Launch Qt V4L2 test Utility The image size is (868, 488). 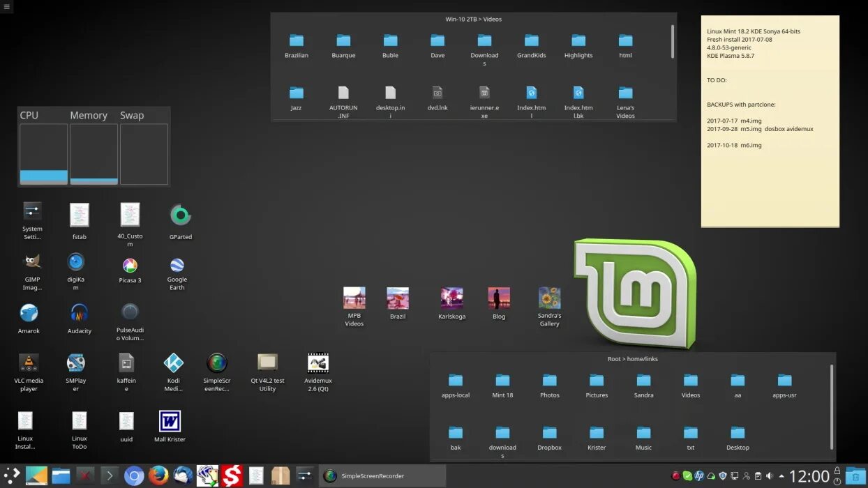pyautogui.click(x=268, y=373)
